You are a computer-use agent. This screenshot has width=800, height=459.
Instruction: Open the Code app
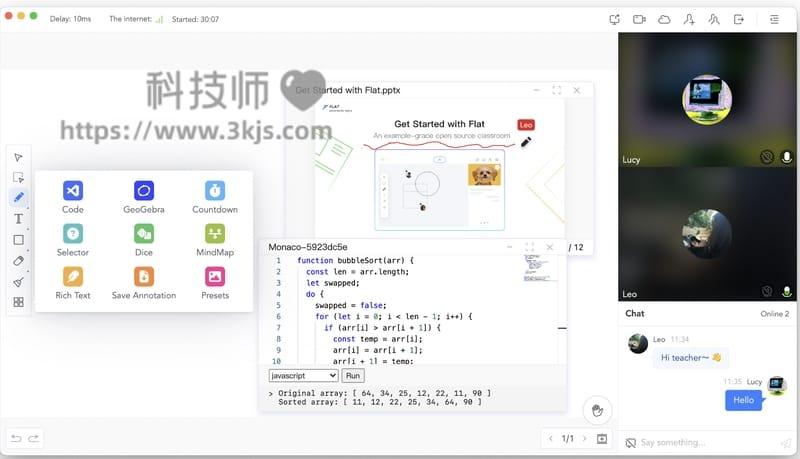pos(72,197)
